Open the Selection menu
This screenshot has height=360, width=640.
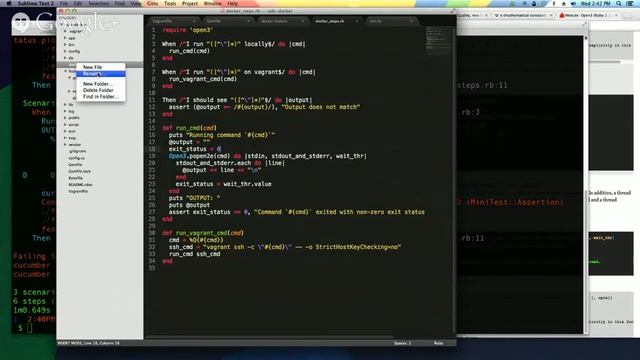pos(99,3)
